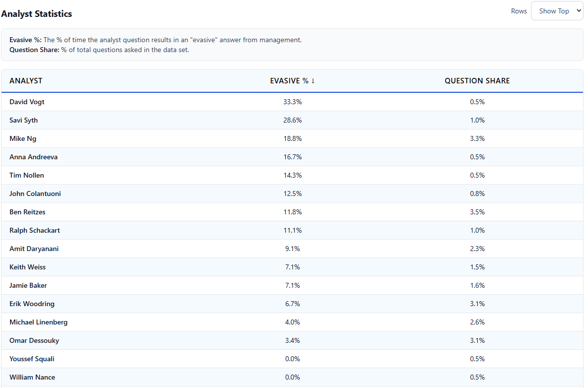Select the Omar Dessouky analyst name
Image resolution: width=588 pixels, height=388 pixels.
click(x=34, y=341)
